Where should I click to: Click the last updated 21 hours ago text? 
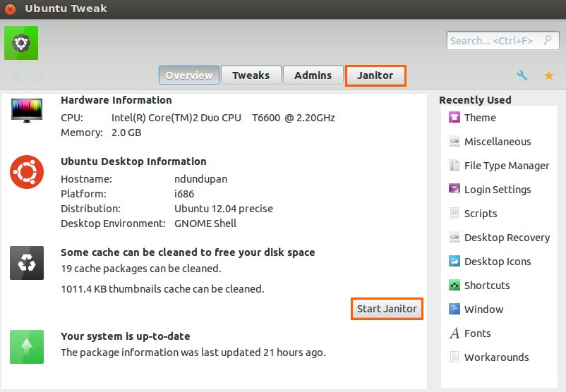193,353
